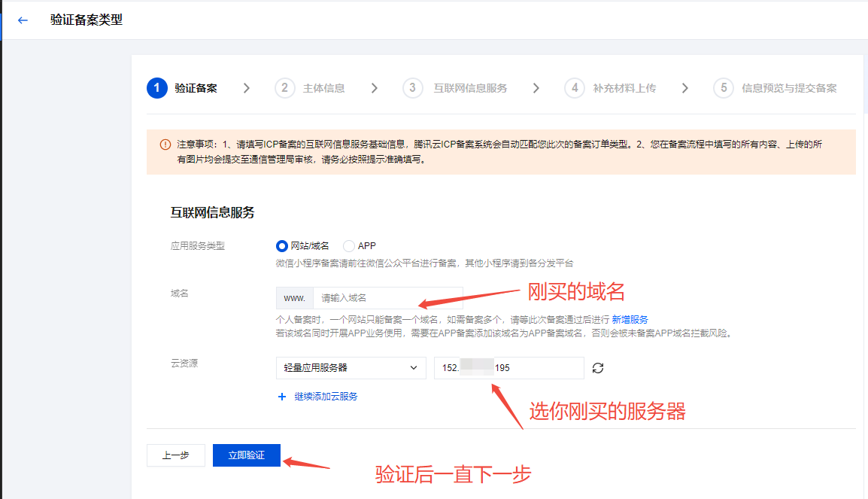Click step 2 主体信息
This screenshot has height=499, width=868.
310,88
